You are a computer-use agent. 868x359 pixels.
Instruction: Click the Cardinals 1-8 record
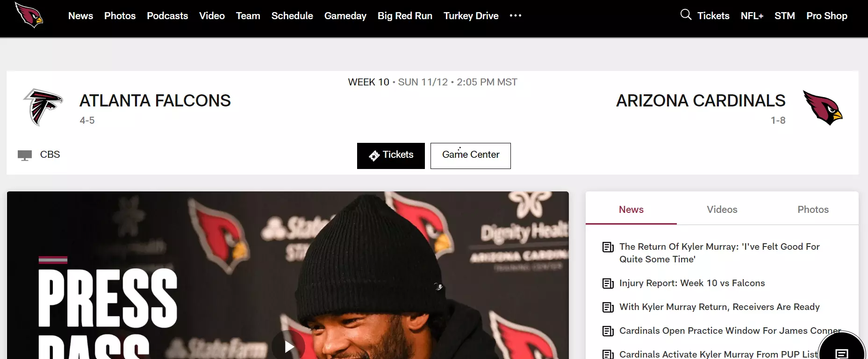[x=778, y=120]
